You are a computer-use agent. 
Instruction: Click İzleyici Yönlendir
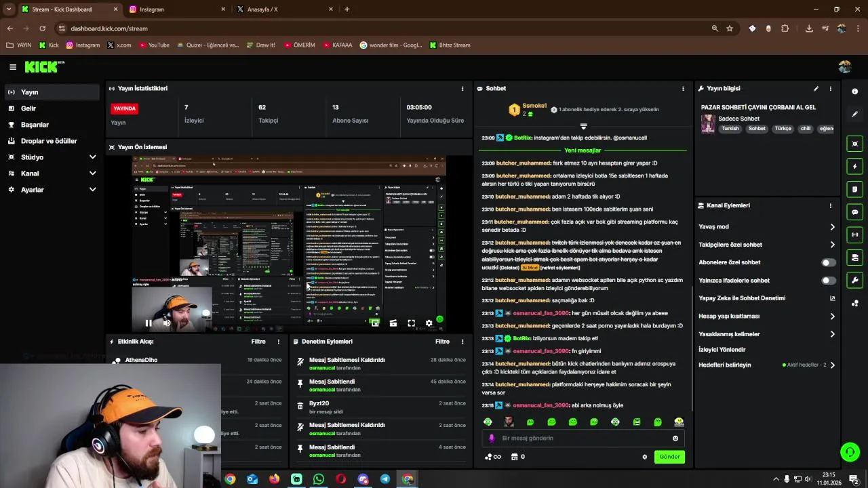[x=722, y=350]
